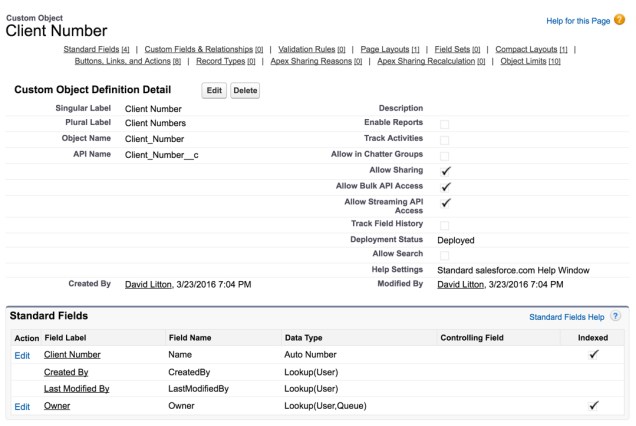This screenshot has width=636, height=426.
Task: Toggle the Track Activities checkbox
Action: pos(445,139)
